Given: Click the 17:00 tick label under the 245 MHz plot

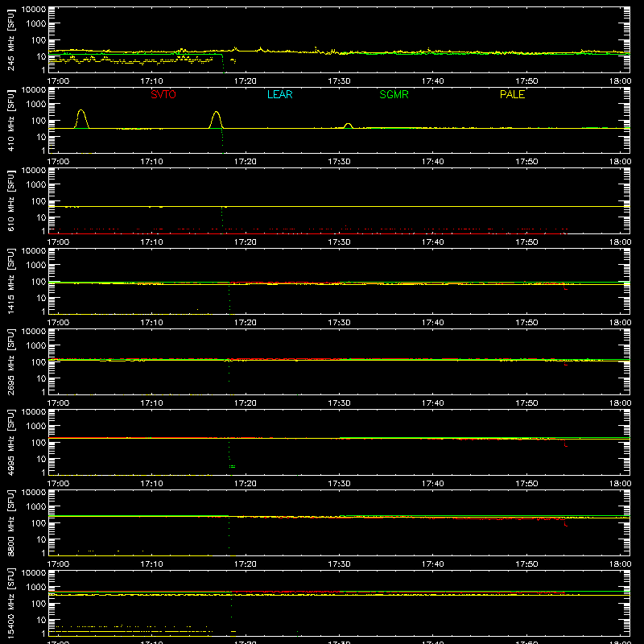Looking at the screenshot, I should click(58, 81).
